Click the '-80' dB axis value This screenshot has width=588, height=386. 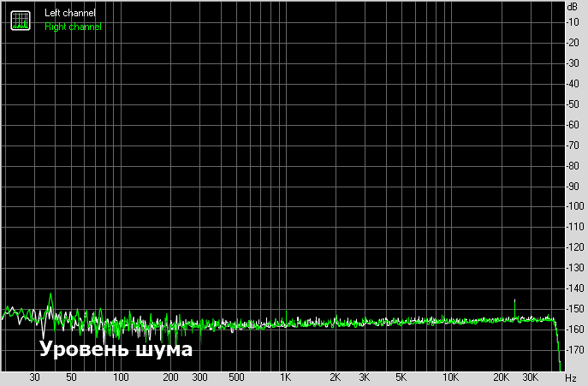click(573, 165)
